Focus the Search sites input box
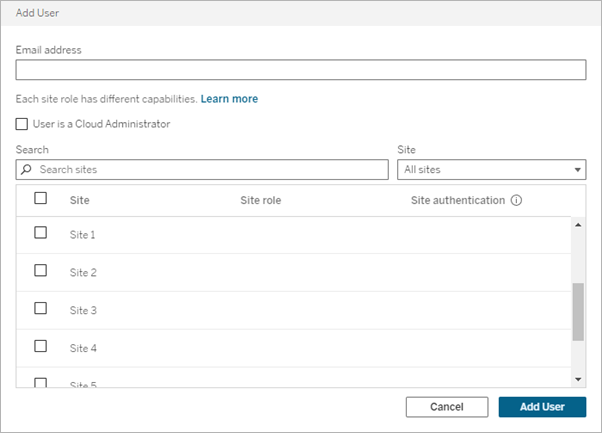The image size is (602, 433). coord(210,170)
